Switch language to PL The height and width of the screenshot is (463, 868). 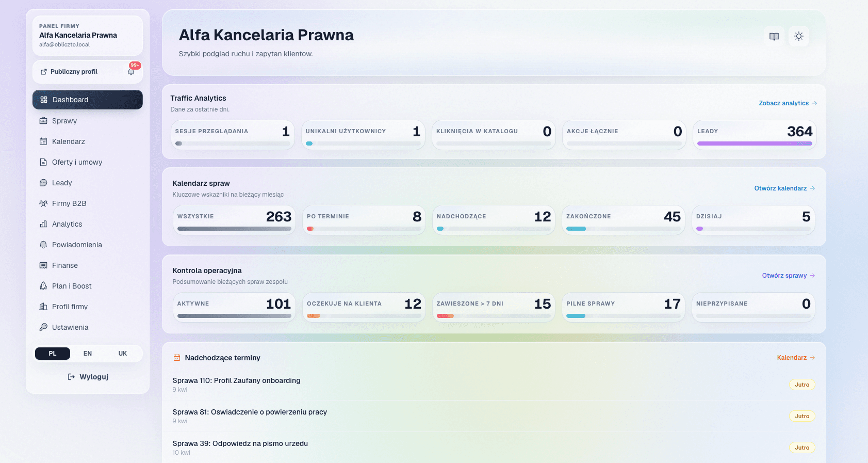(53, 354)
